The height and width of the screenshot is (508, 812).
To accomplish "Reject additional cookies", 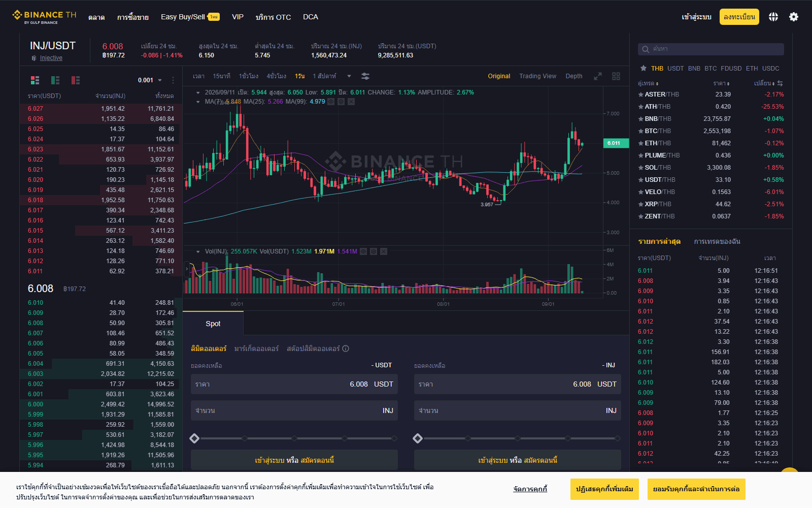I will click(604, 489).
